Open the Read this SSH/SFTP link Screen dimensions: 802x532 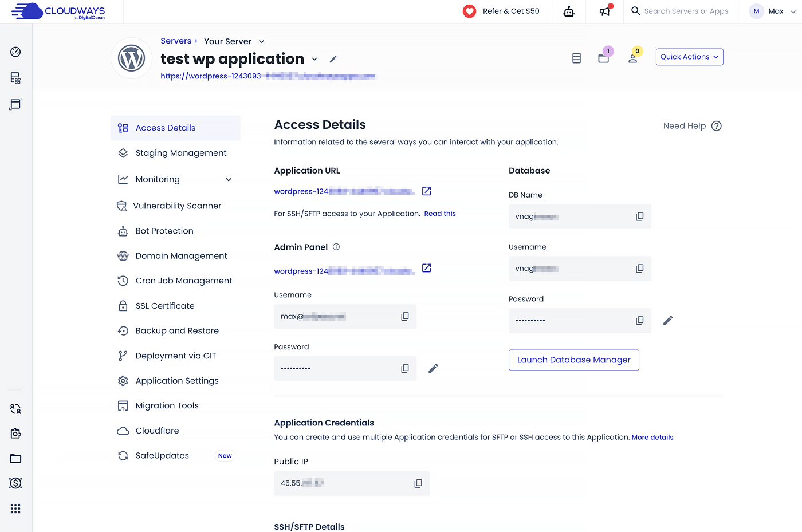[x=440, y=214]
